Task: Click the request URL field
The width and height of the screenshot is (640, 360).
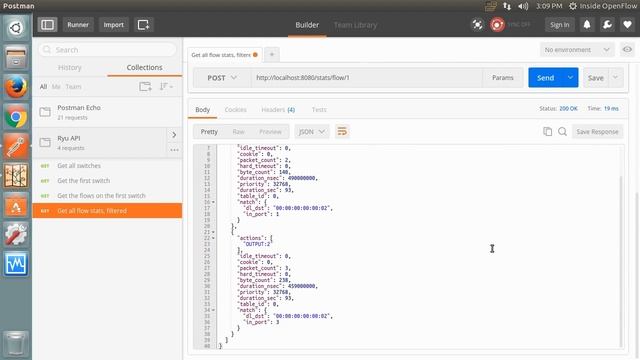Action: tap(367, 78)
